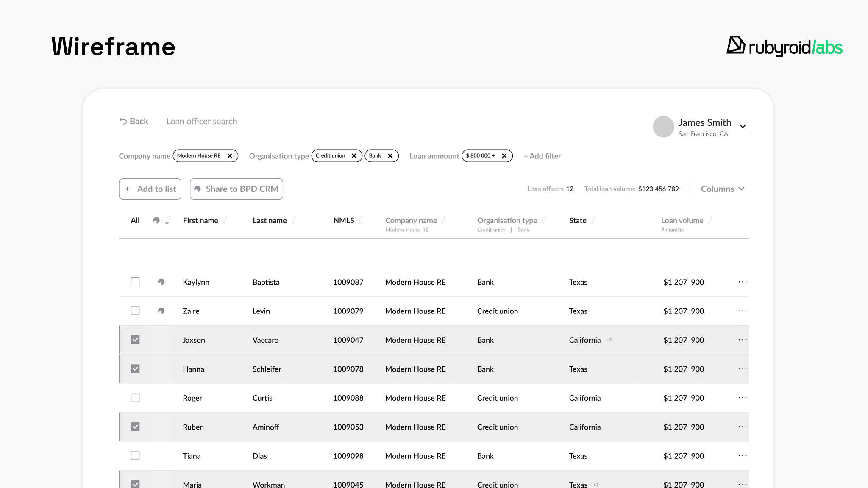The width and height of the screenshot is (868, 488).
Task: Sort by Loan volume column icon
Action: (x=710, y=220)
